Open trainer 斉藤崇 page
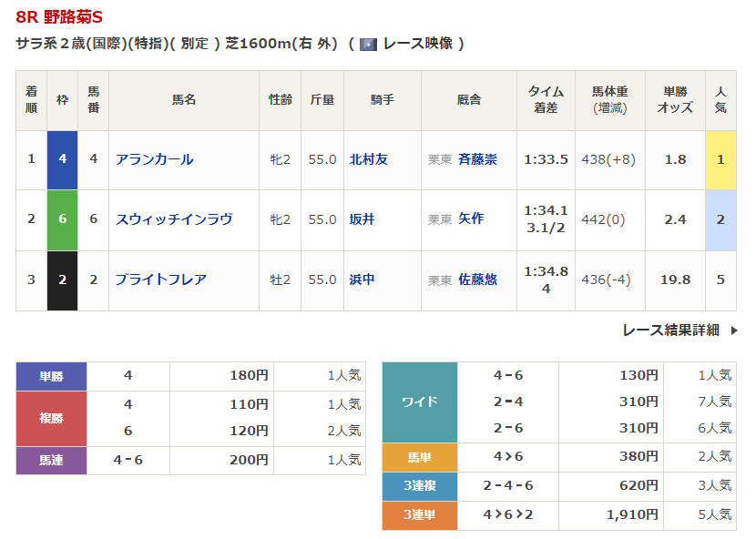 (477, 159)
